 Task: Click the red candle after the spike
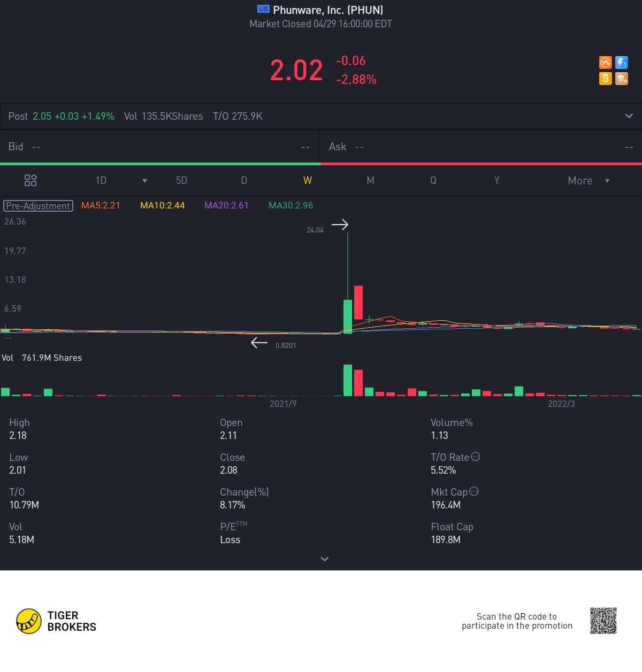(358, 303)
